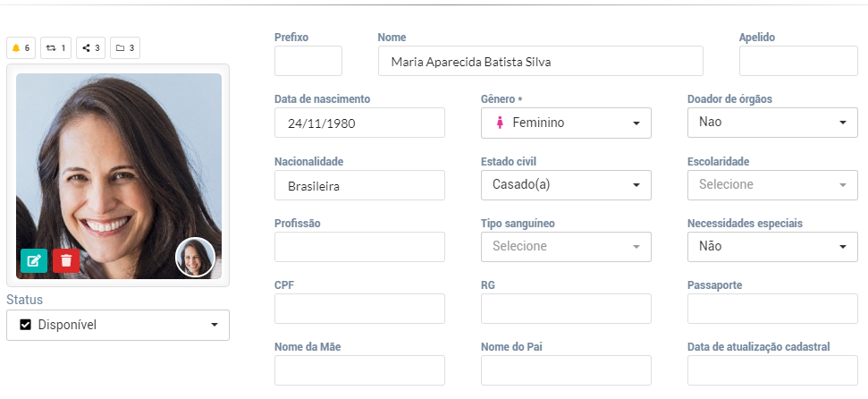Select an option in Escolaridade dropdown
Image resolution: width=868 pixels, height=399 pixels.
[x=772, y=184]
